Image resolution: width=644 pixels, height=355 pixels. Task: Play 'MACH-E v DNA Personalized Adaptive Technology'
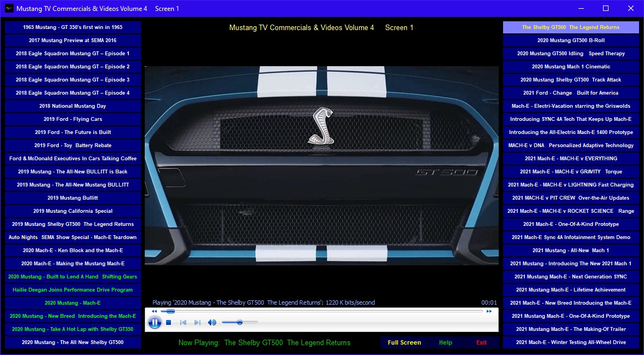[x=571, y=146]
